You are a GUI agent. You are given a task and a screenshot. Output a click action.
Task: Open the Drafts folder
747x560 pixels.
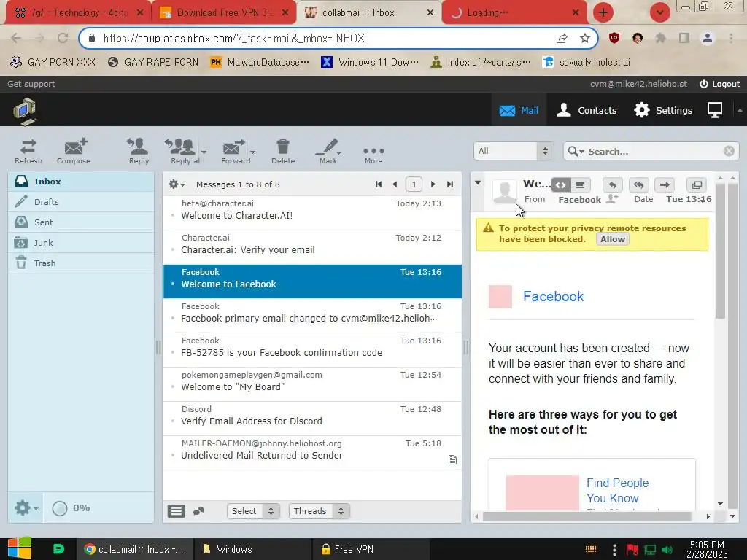pos(81,202)
